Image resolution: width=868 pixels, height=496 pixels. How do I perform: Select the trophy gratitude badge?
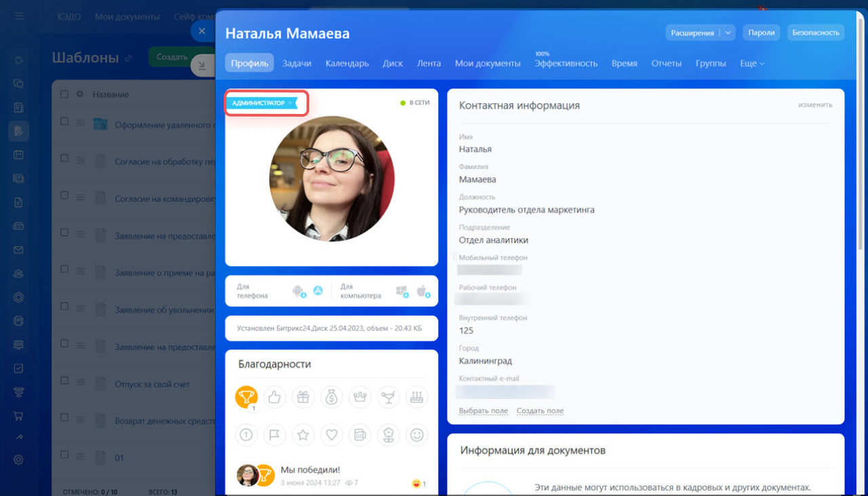[246, 397]
